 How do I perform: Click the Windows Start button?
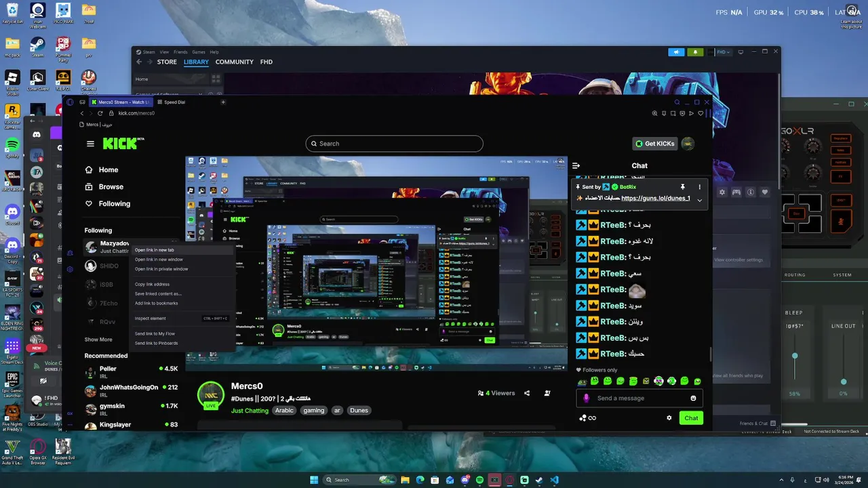click(x=314, y=480)
